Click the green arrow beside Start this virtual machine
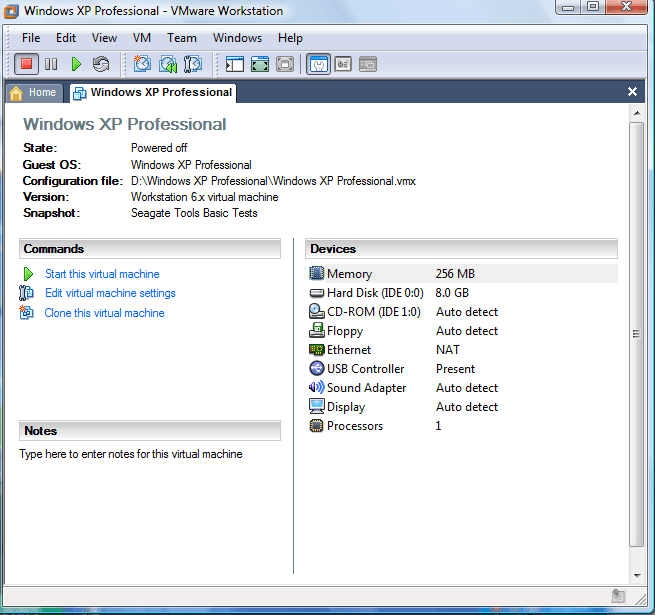The width and height of the screenshot is (655, 615). pyautogui.click(x=28, y=274)
